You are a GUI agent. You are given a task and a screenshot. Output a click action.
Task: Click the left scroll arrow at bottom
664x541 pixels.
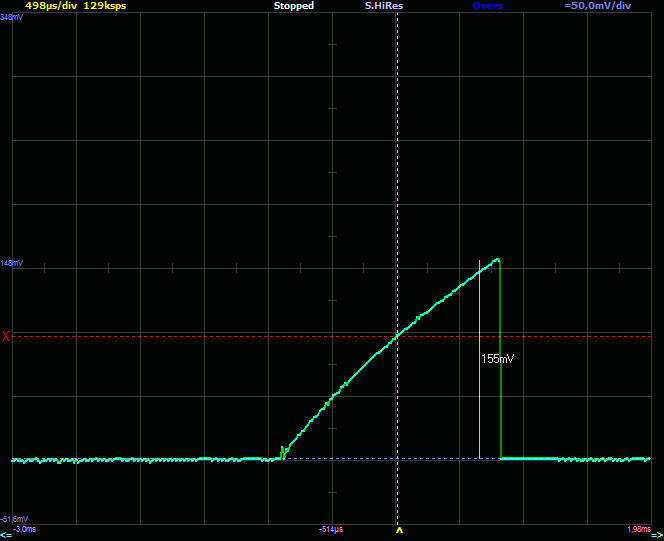click(5, 534)
